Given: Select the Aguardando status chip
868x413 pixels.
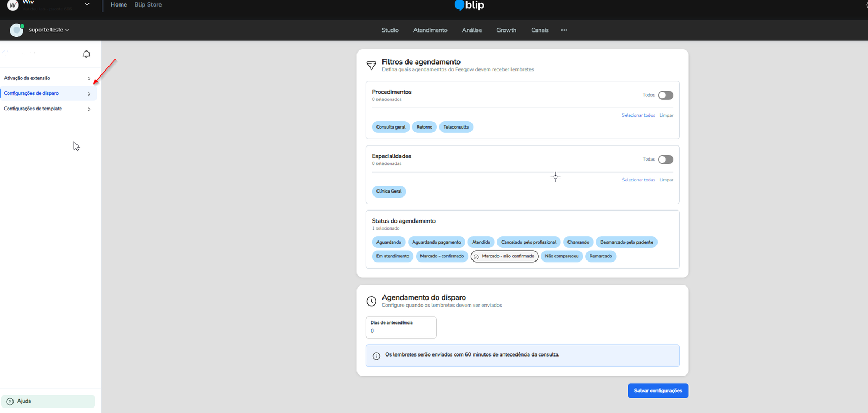Looking at the screenshot, I should click(389, 243).
